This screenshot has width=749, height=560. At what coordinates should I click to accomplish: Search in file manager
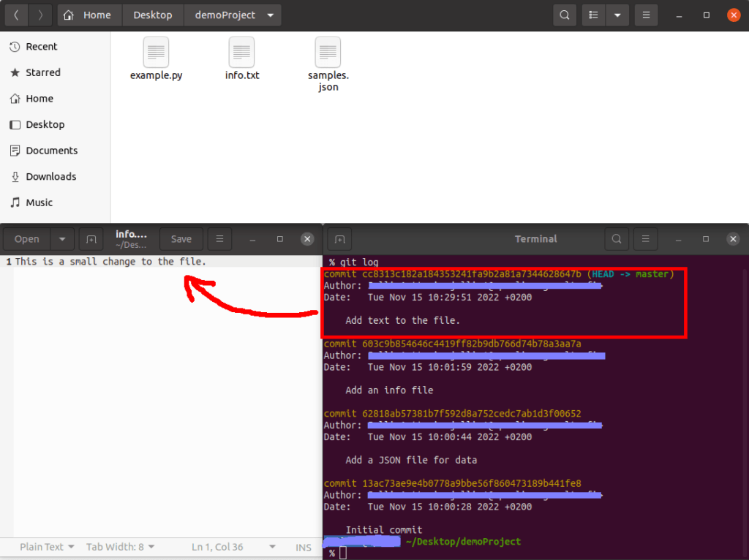tap(565, 15)
